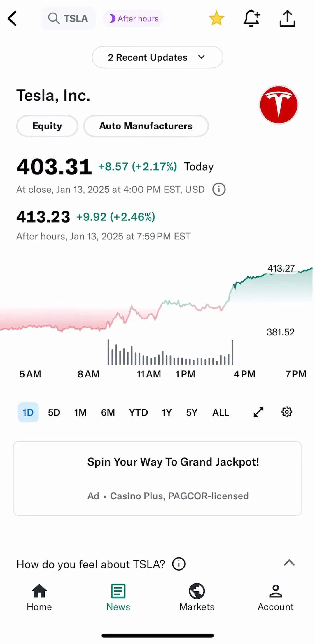Select the YTD chart range
The height and width of the screenshot is (644, 315).
coord(139,412)
